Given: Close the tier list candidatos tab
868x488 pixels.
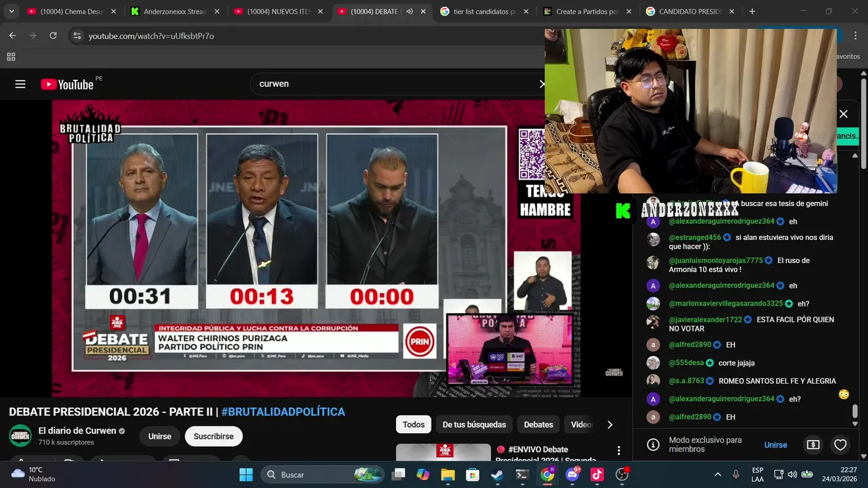Looking at the screenshot, I should point(526,12).
